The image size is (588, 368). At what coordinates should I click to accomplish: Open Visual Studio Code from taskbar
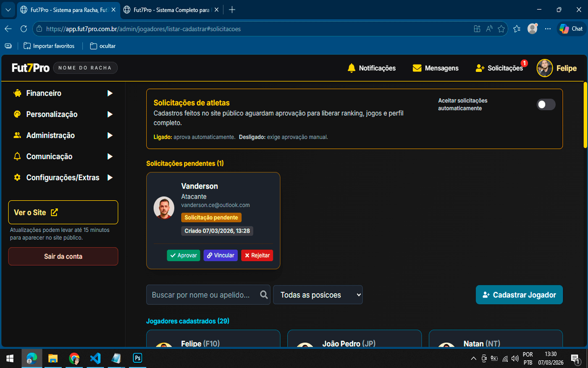[x=95, y=358]
